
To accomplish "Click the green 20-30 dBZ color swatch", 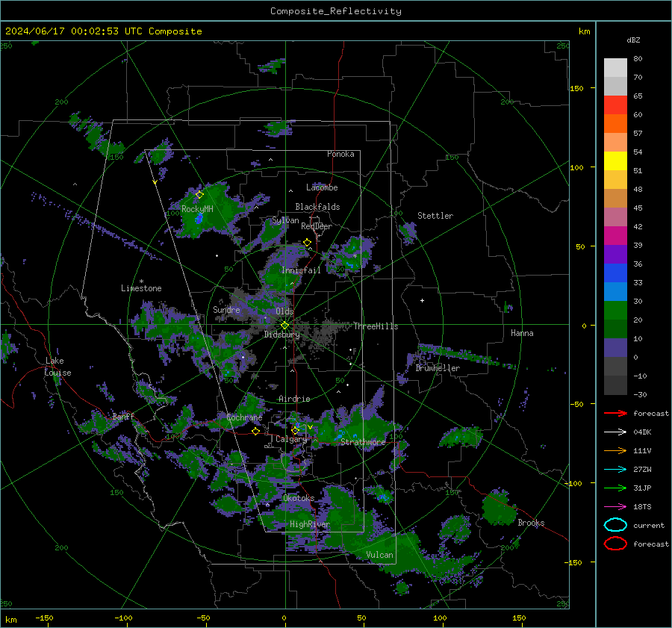I will (x=615, y=311).
